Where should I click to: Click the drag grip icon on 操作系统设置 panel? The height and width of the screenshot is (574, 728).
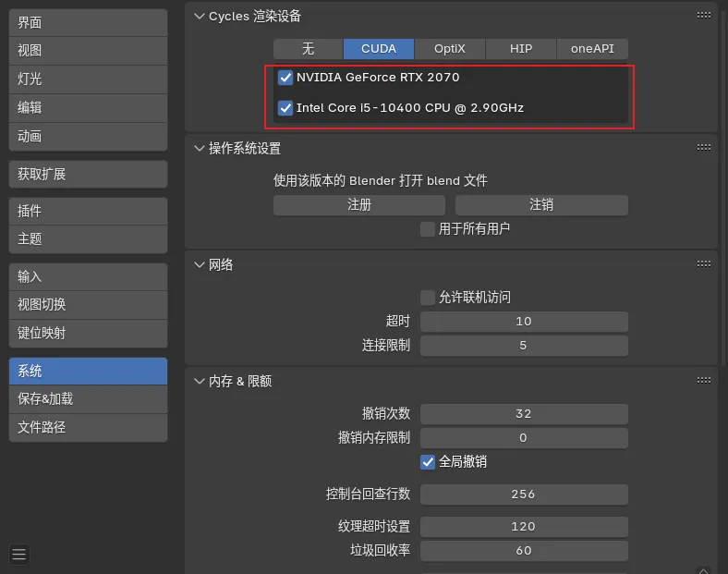704,148
